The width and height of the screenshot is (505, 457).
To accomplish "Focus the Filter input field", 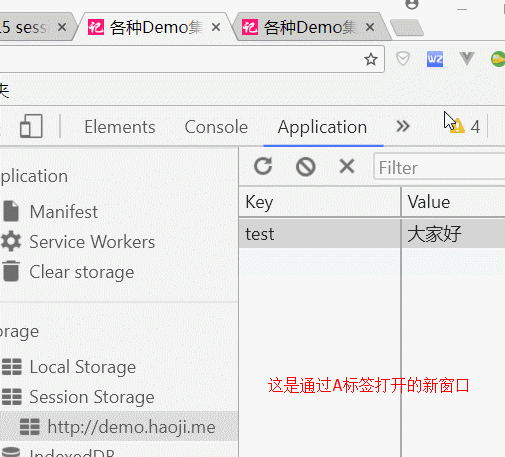I will pos(439,167).
